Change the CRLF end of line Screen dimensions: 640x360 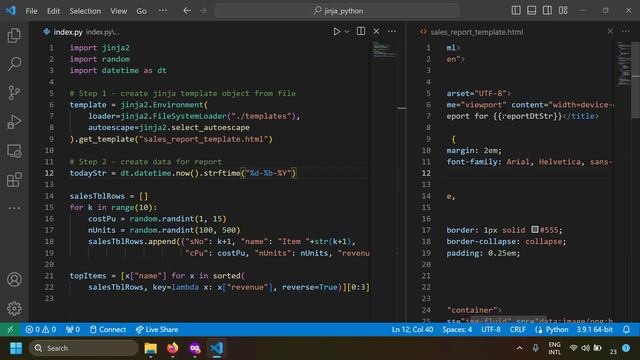[x=518, y=329]
